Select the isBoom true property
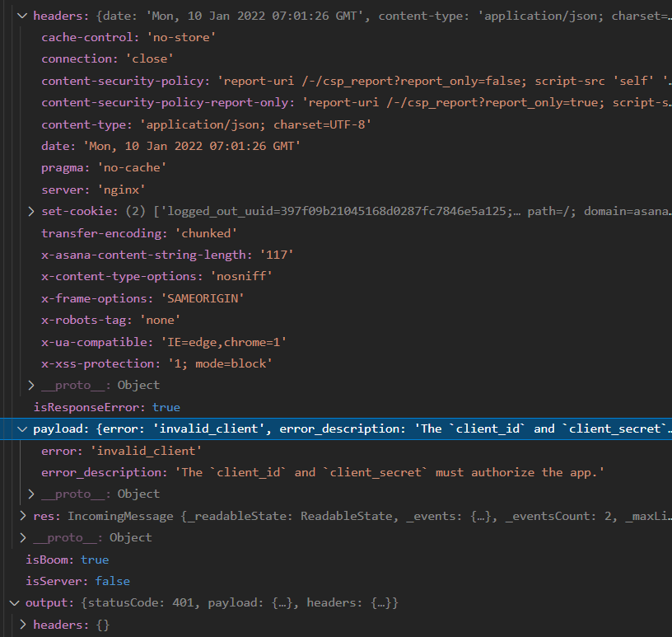672x637 pixels. click(70, 559)
